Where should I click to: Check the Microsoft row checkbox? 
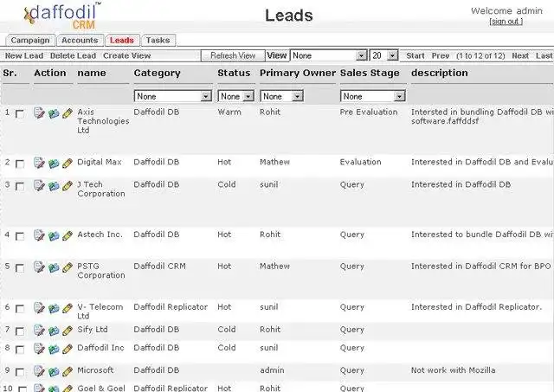(x=20, y=372)
